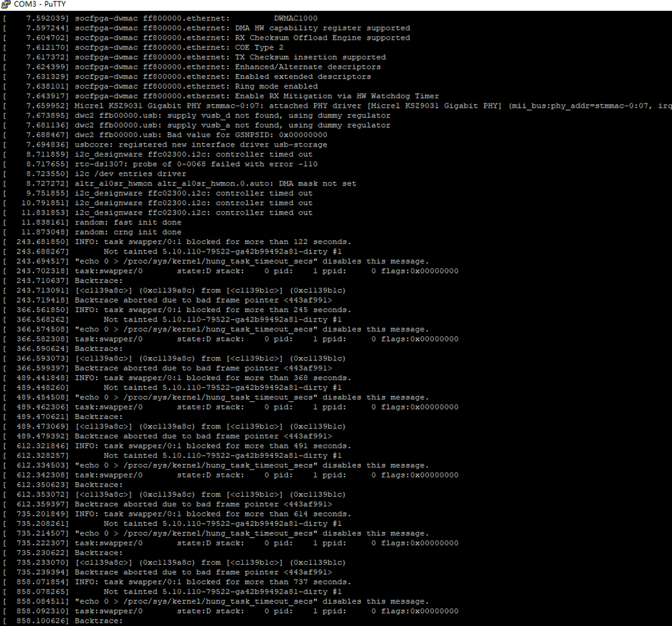The image size is (672, 626).
Task: Click the 'DMA HW capability register supported' line
Action: pos(207,28)
